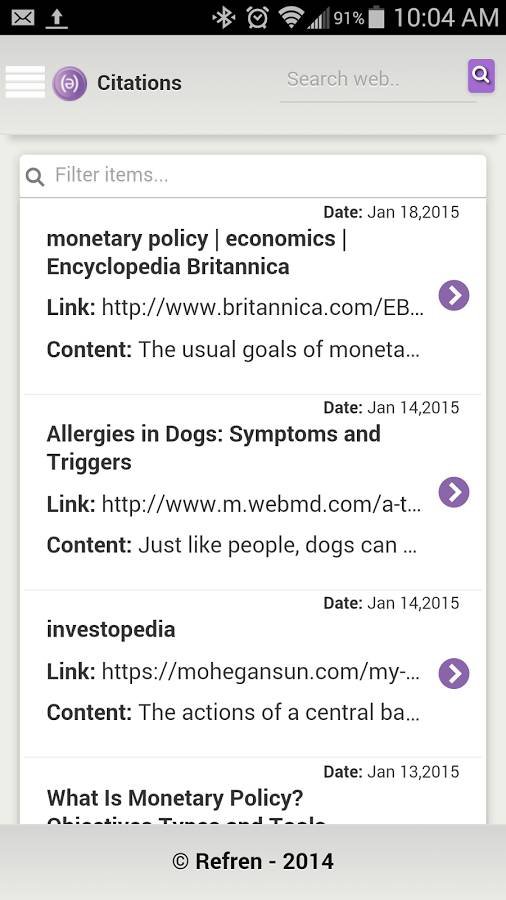Open the mohegansun.com link
The height and width of the screenshot is (900, 506).
point(260,670)
